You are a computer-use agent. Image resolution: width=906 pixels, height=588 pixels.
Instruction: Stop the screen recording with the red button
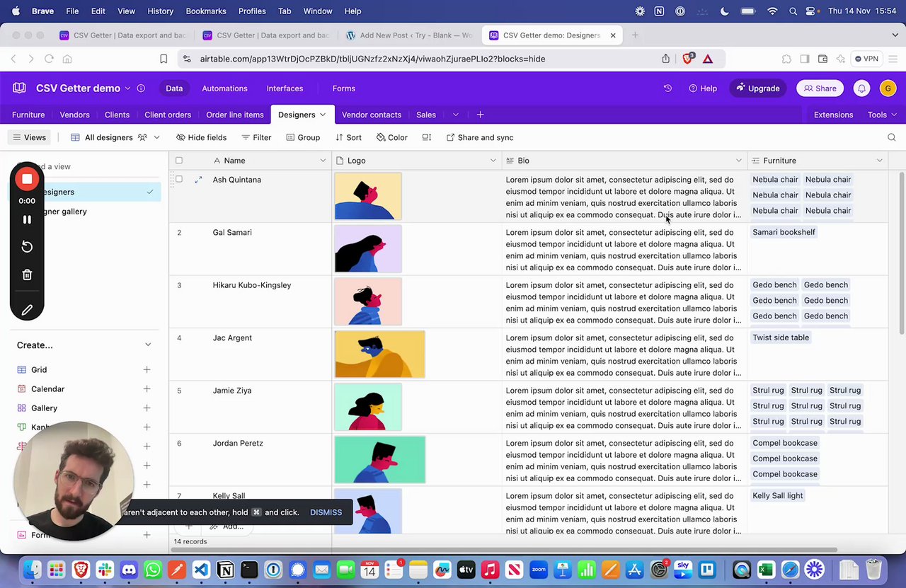click(x=27, y=179)
